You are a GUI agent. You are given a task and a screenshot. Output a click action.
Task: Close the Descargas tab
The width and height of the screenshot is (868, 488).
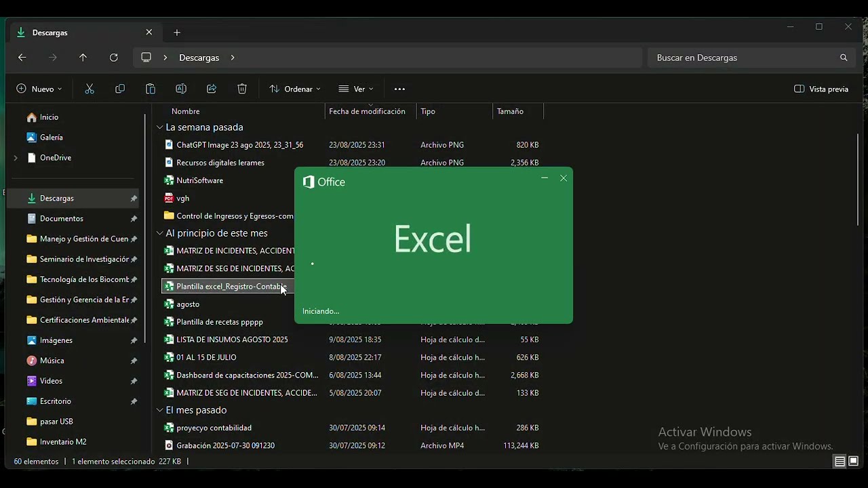click(x=149, y=33)
